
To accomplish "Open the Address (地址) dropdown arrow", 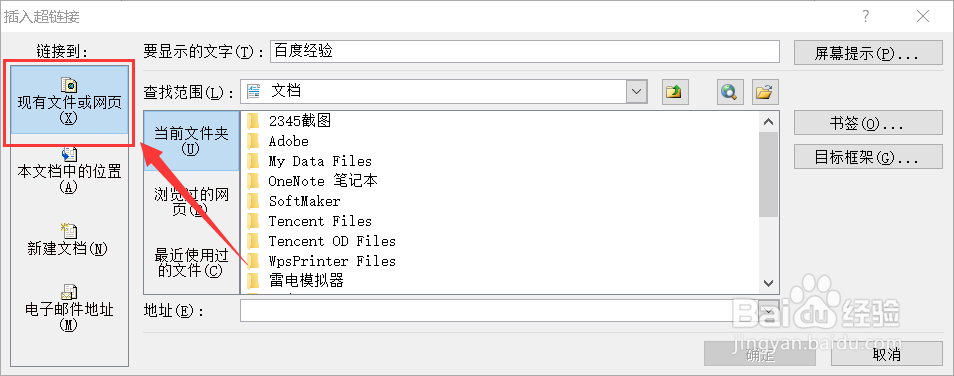I will point(770,311).
